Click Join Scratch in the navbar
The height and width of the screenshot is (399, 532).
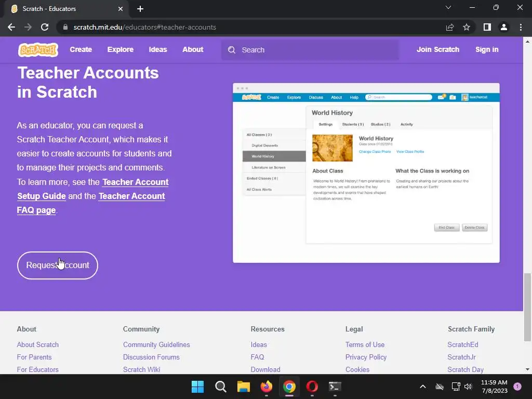[x=437, y=49]
